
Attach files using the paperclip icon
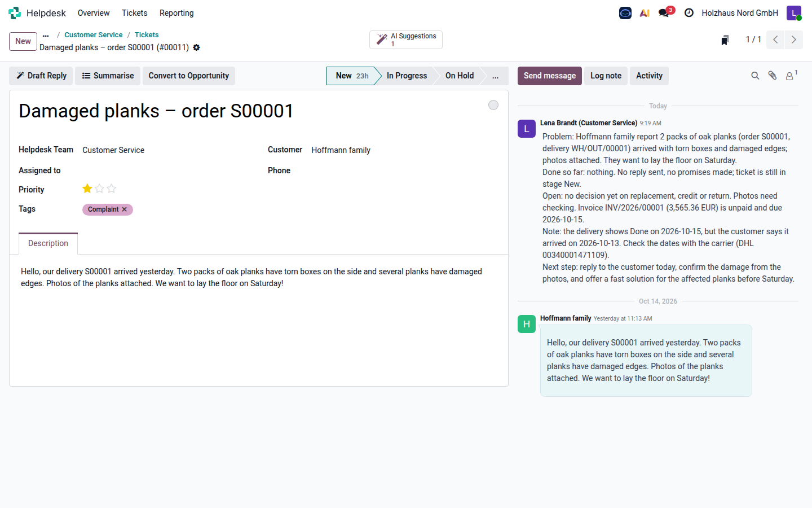[x=773, y=76]
